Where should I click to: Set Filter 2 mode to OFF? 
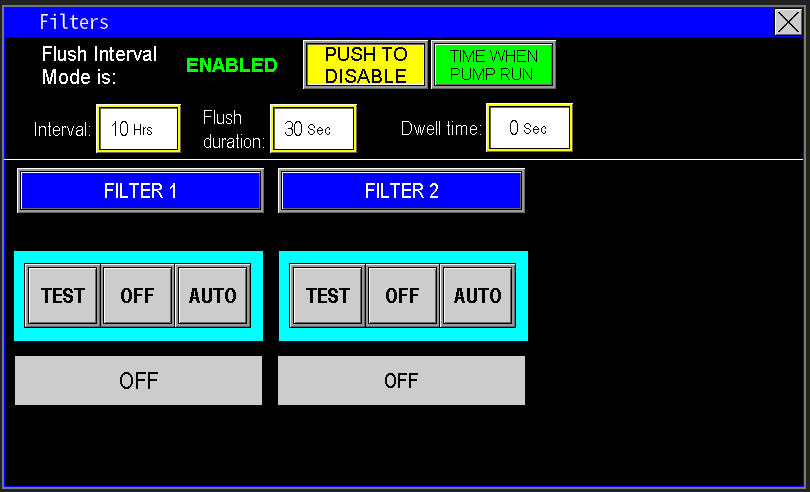pyautogui.click(x=402, y=295)
